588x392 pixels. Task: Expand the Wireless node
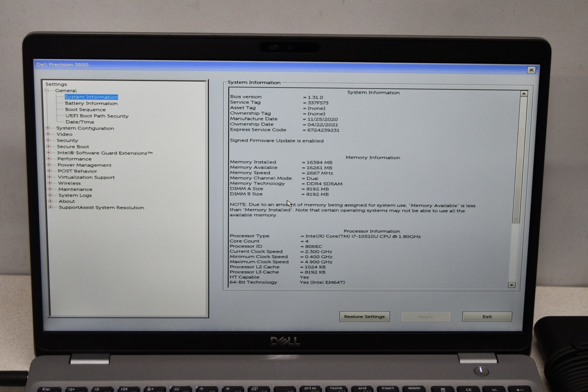tap(49, 183)
